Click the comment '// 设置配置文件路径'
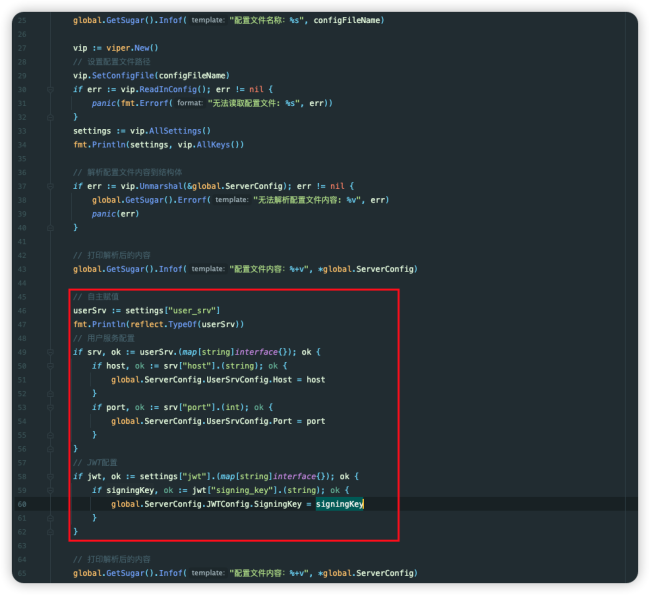Image resolution: width=650 pixels, height=595 pixels. point(112,62)
